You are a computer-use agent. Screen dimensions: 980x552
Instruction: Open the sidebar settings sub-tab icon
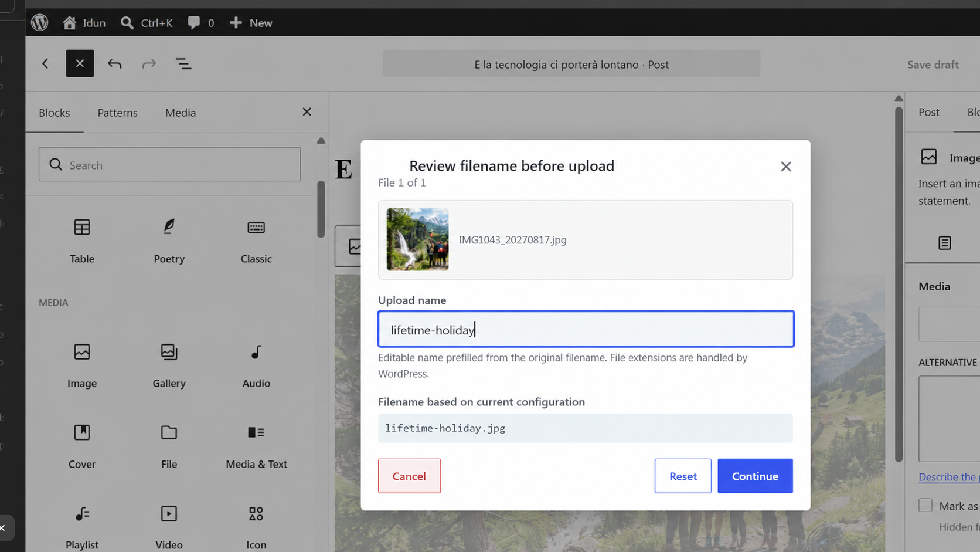tap(944, 243)
